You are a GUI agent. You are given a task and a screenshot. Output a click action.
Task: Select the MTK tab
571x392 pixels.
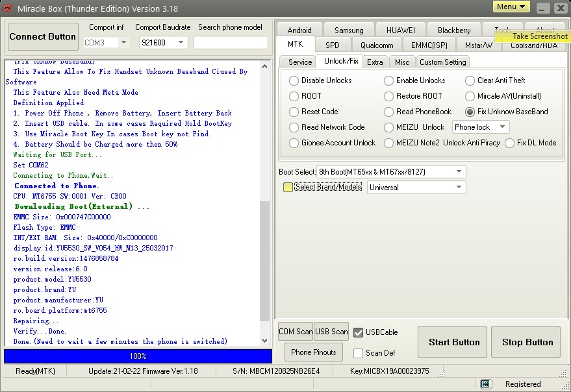(x=296, y=44)
